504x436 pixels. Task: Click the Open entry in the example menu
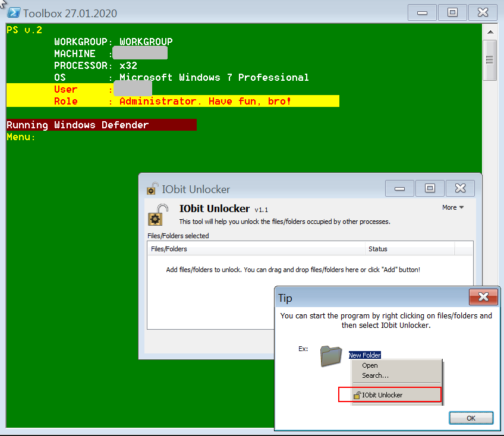(370, 365)
